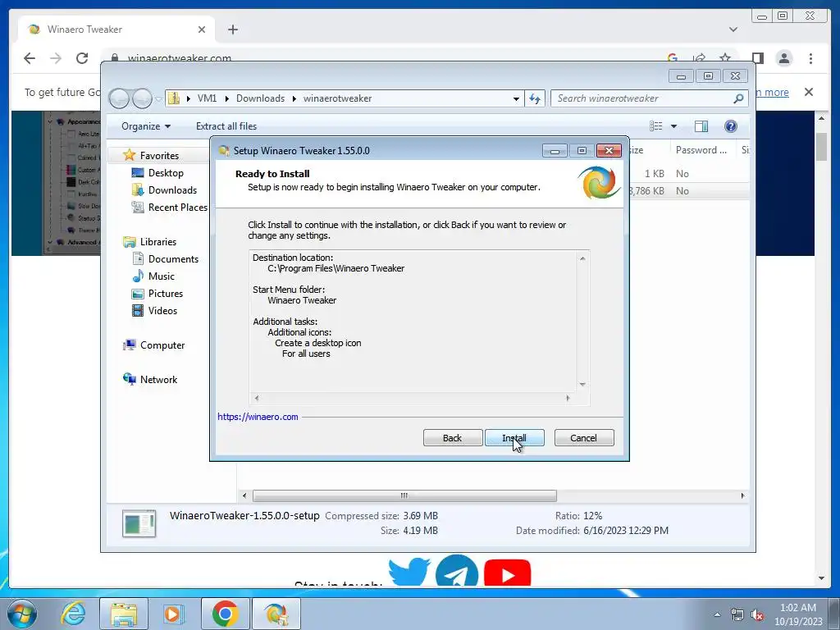Open Telegram icon on webpage
Screen dimensions: 840x630
point(456,571)
